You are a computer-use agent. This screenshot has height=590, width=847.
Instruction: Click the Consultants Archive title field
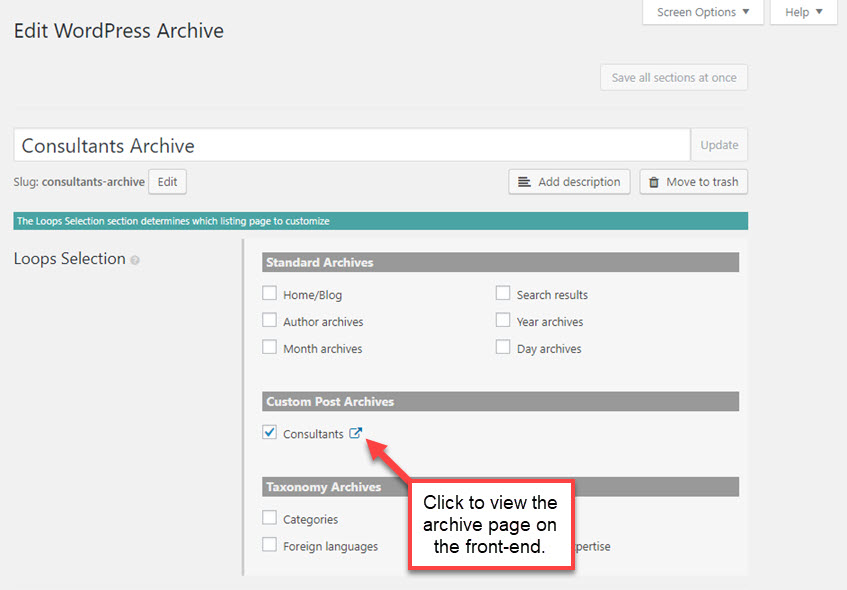click(352, 145)
